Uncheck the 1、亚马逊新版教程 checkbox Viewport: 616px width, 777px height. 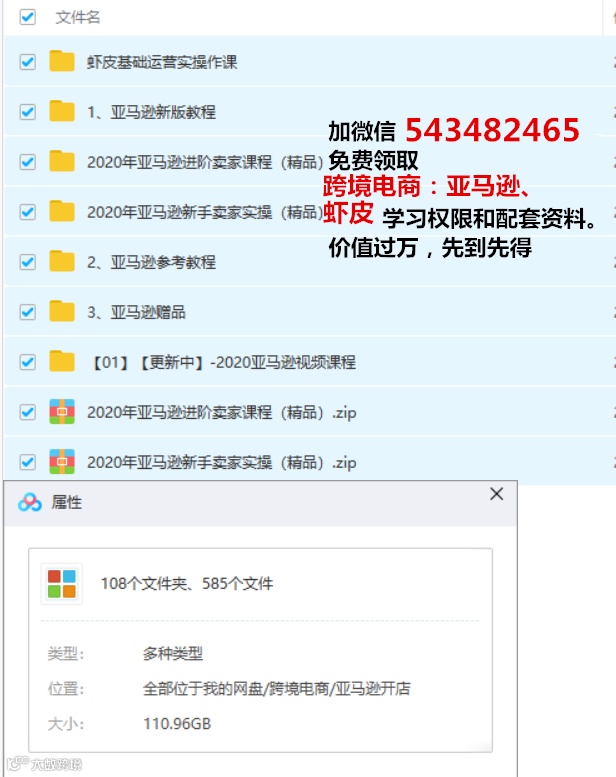pos(28,112)
